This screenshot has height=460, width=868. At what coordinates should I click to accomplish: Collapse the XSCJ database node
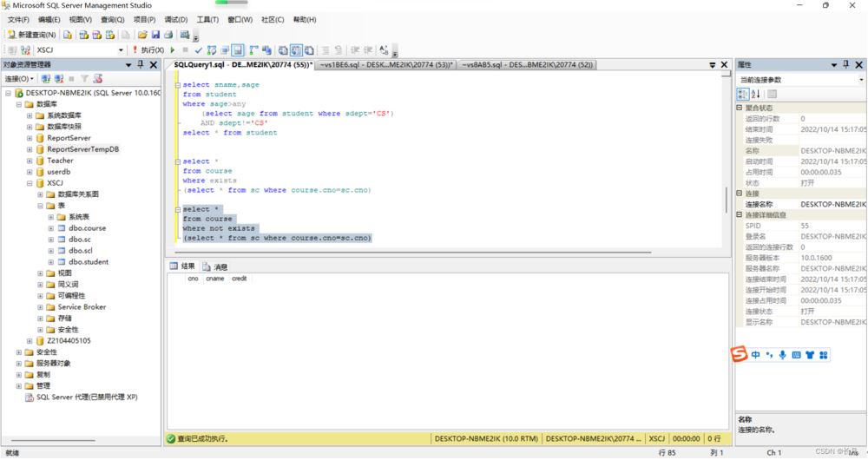click(30, 183)
